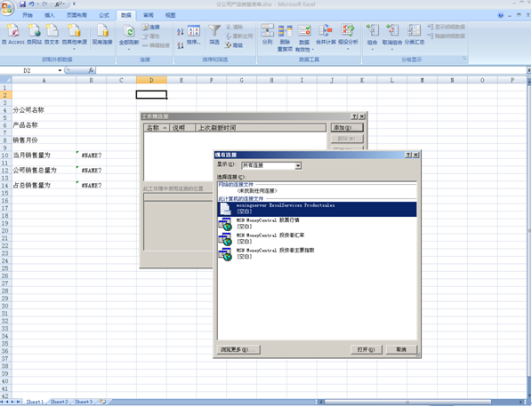Viewport: 532px width, 407px height.
Task: Open the 排序 sort dialog icon
Action: point(194,31)
